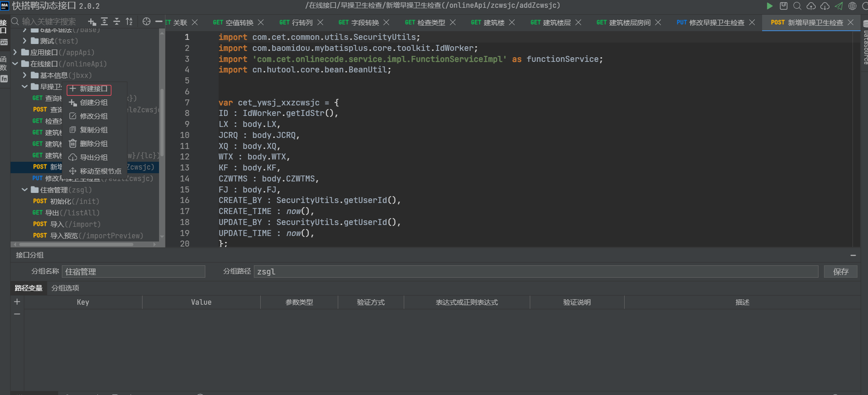Viewport: 868px width, 395px height.
Task: Open POST 导入预览(/importPreview) in the tree
Action: tap(88, 236)
